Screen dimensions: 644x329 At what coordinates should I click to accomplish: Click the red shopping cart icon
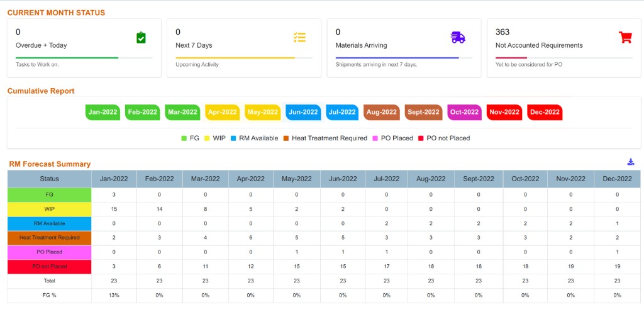point(625,37)
